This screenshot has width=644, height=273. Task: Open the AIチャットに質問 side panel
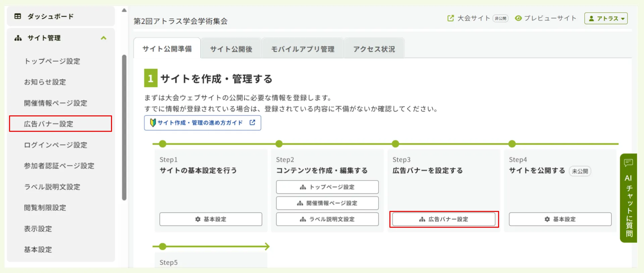pos(629,198)
